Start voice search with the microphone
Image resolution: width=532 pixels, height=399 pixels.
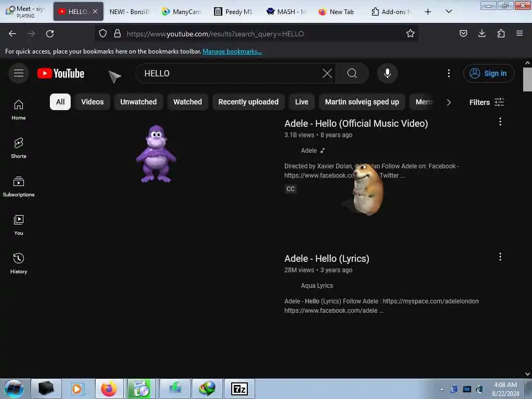tap(387, 73)
